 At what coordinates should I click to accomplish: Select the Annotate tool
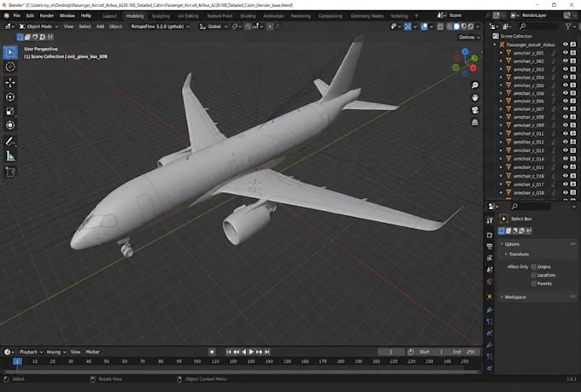pos(10,141)
